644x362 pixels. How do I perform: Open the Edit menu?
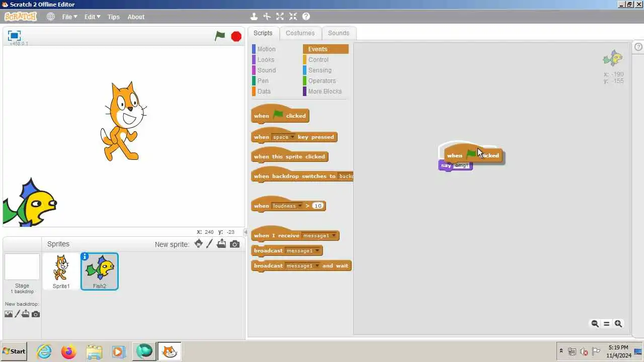92,17
